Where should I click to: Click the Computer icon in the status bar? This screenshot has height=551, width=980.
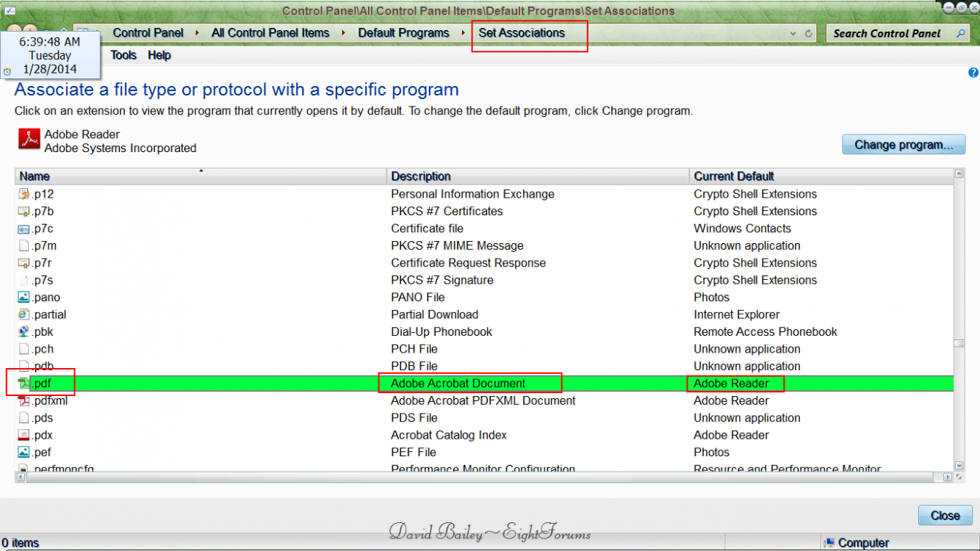coord(829,543)
